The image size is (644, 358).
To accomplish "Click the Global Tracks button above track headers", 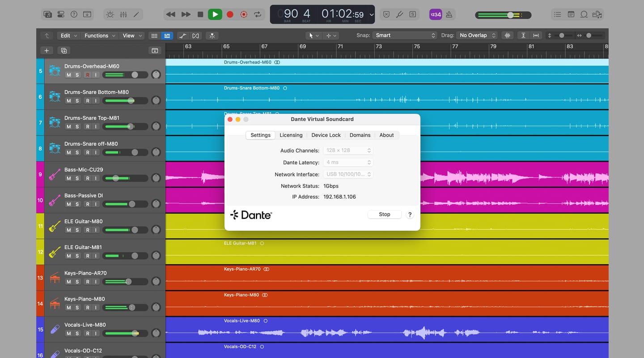I will [x=155, y=51].
